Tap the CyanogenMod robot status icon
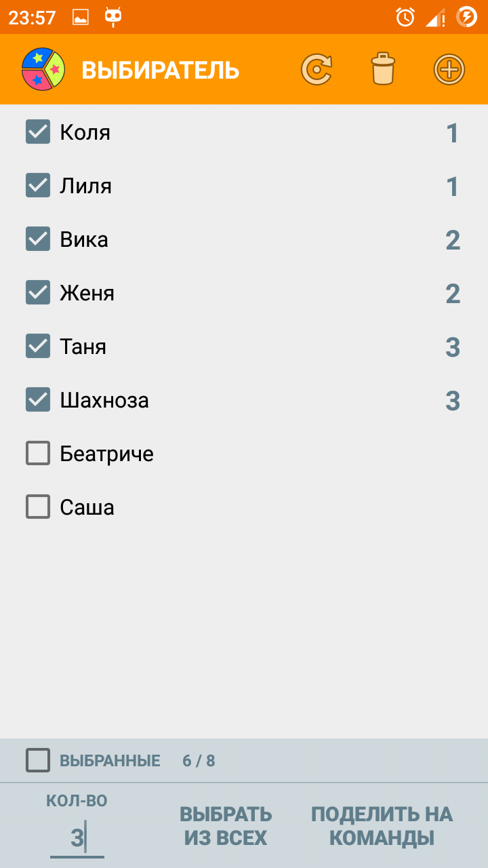 click(x=113, y=16)
